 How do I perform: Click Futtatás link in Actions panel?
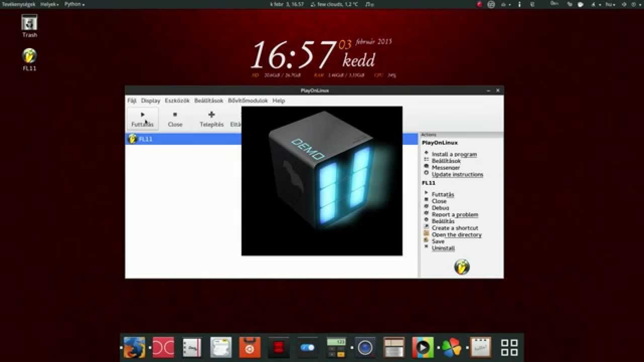tap(443, 194)
